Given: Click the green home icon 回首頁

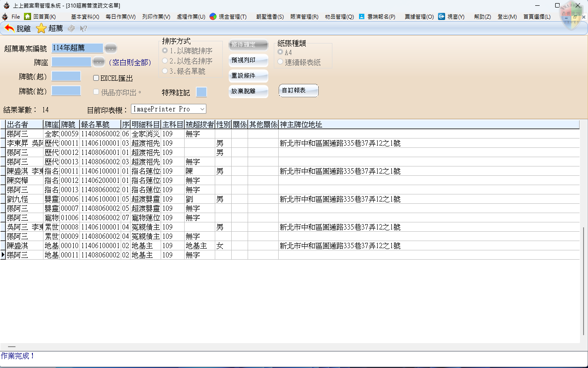Looking at the screenshot, I should pyautogui.click(x=28, y=16).
